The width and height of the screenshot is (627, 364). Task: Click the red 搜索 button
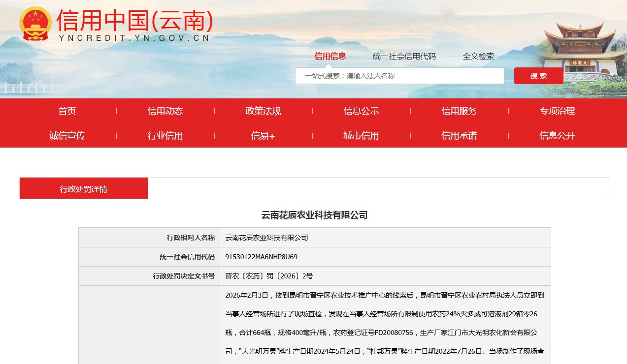[x=539, y=76]
